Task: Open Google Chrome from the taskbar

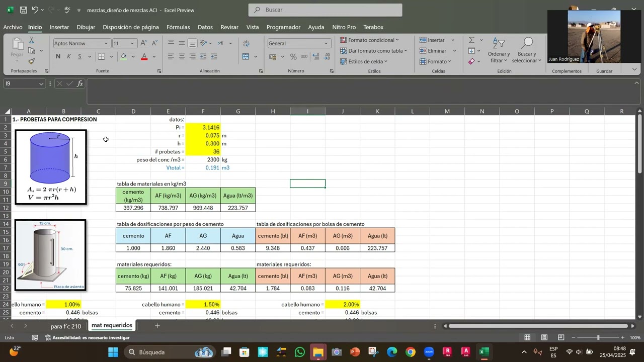Action: click(411, 352)
